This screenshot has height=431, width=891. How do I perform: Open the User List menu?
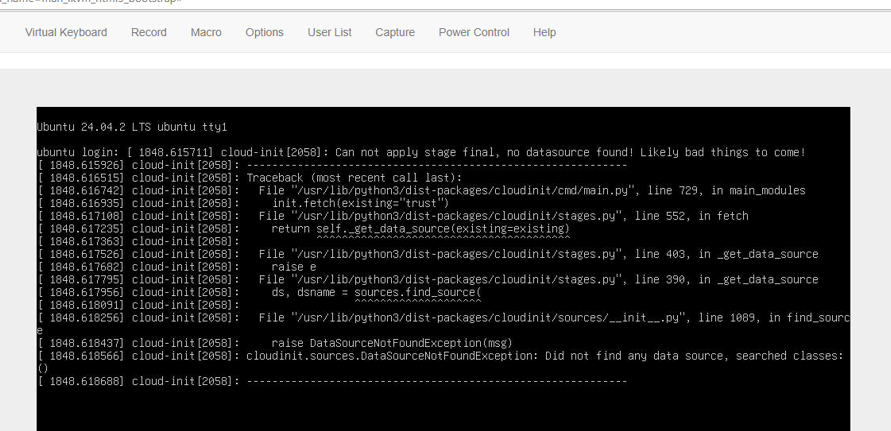point(329,32)
